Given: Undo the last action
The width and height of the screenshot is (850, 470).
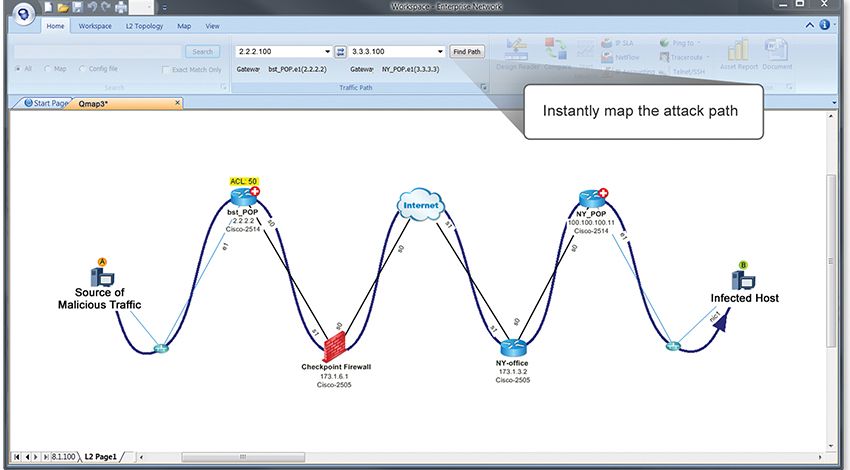Looking at the screenshot, I should tap(92, 8).
